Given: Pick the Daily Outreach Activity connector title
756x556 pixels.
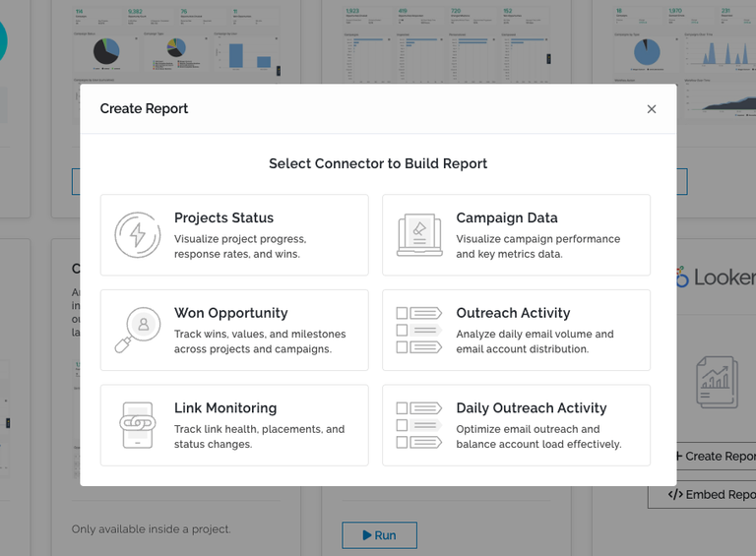Looking at the screenshot, I should coord(532,408).
